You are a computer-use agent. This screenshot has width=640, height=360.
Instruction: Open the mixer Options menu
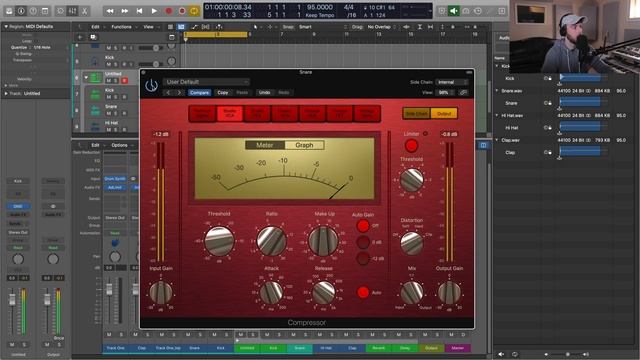pyautogui.click(x=119, y=145)
